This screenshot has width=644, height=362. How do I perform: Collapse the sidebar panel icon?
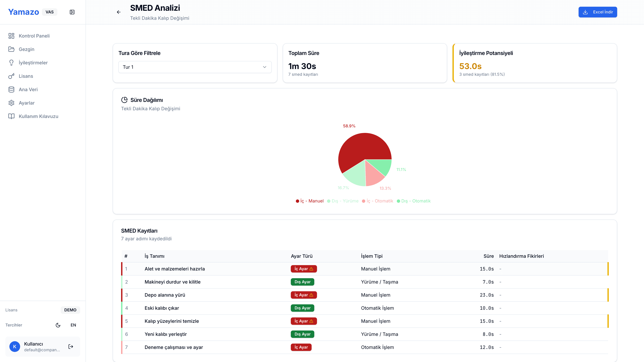tap(72, 12)
